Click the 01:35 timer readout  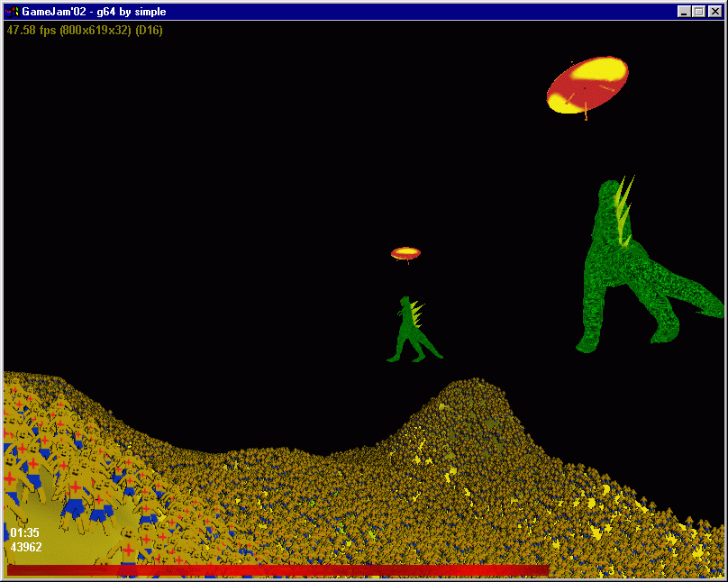pos(25,532)
